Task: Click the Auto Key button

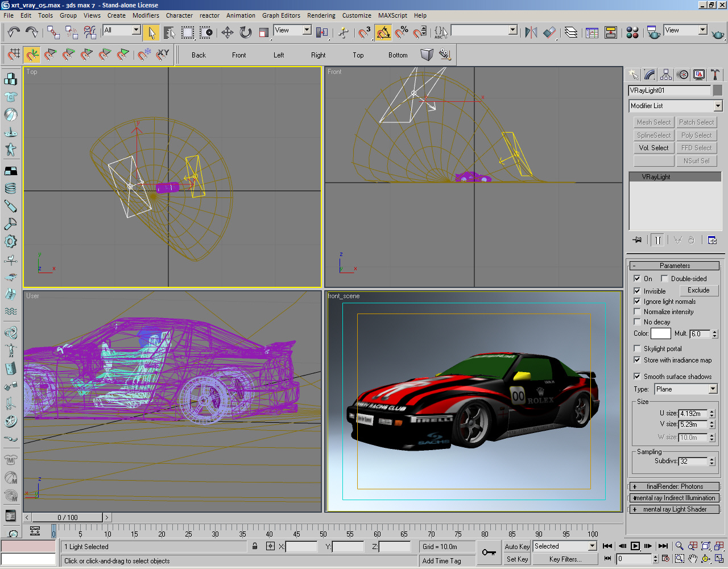Action: coord(517,546)
